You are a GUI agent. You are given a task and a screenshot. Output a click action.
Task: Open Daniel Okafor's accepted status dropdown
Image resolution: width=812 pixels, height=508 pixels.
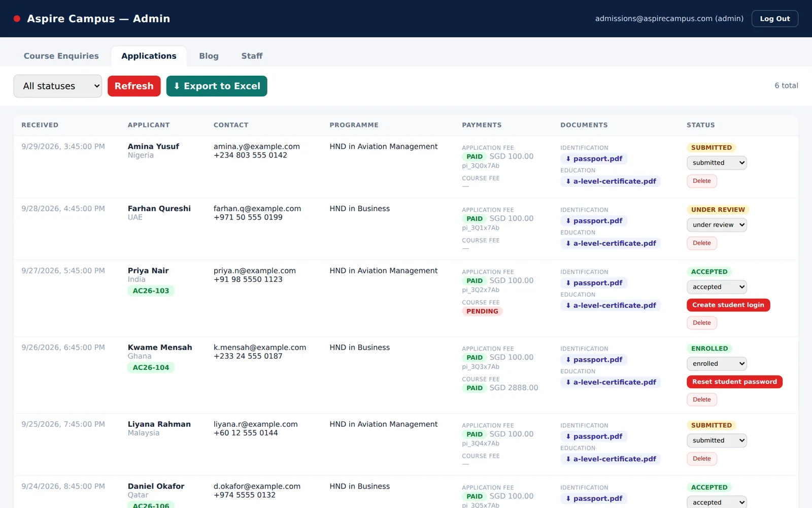click(x=717, y=502)
